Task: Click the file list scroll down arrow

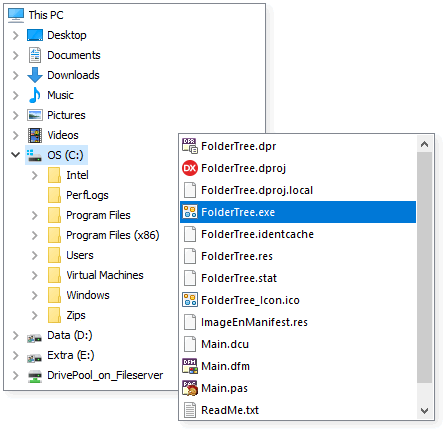Action: coord(424,410)
